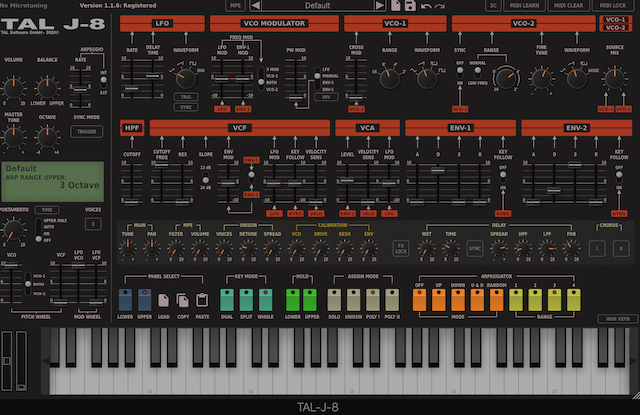Set arpeggiator mode to Down

(458, 300)
